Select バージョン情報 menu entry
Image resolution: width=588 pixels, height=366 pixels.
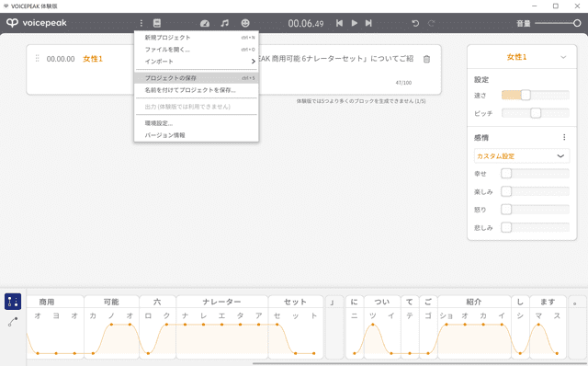click(196, 135)
